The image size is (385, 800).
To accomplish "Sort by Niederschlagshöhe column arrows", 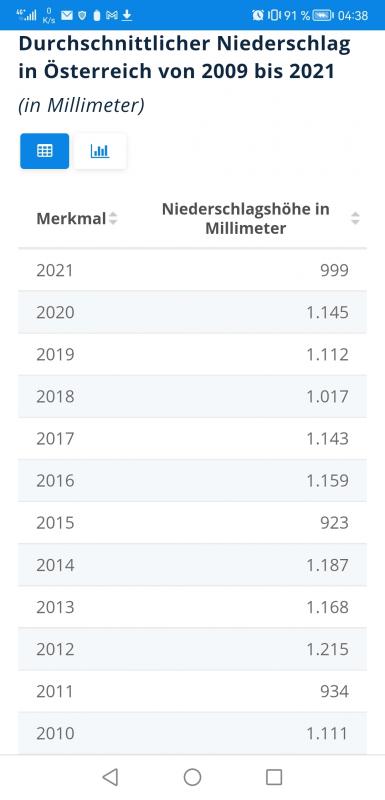I will (355, 219).
